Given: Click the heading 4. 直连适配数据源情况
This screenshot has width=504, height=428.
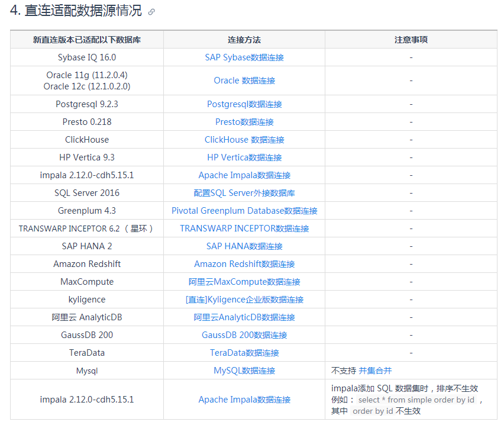Looking at the screenshot, I should 76,11.
